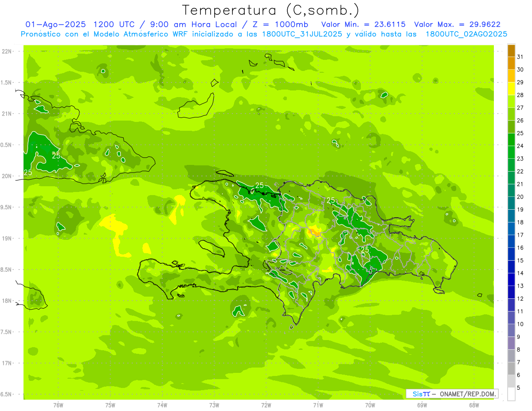Image resolution: width=532 pixels, height=411 pixels.
Task: Select the '20' value on the color scale
Action: click(x=520, y=197)
